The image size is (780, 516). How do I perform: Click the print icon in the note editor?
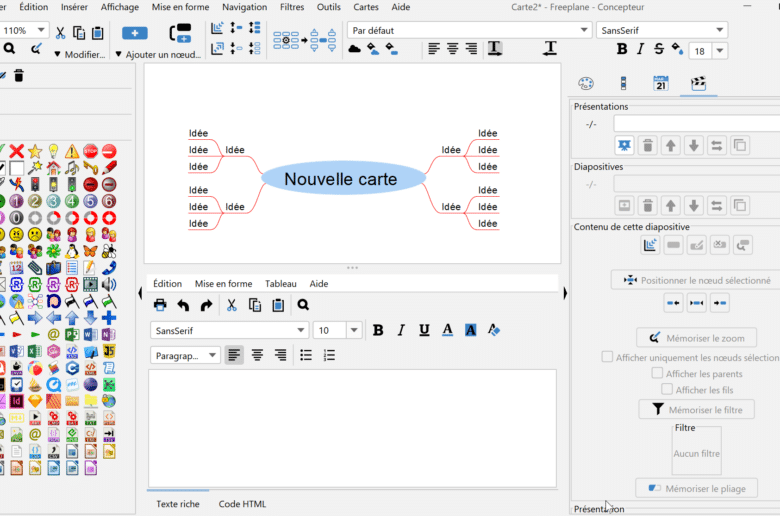pyautogui.click(x=160, y=305)
